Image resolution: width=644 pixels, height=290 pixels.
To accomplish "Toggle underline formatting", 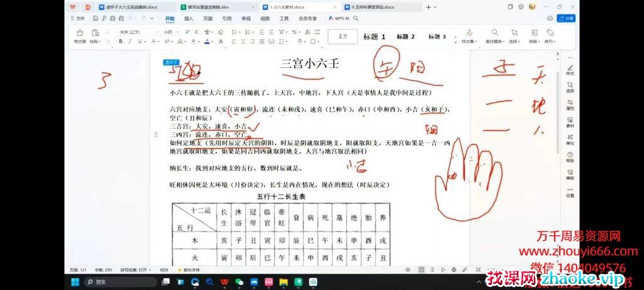I will (x=140, y=42).
